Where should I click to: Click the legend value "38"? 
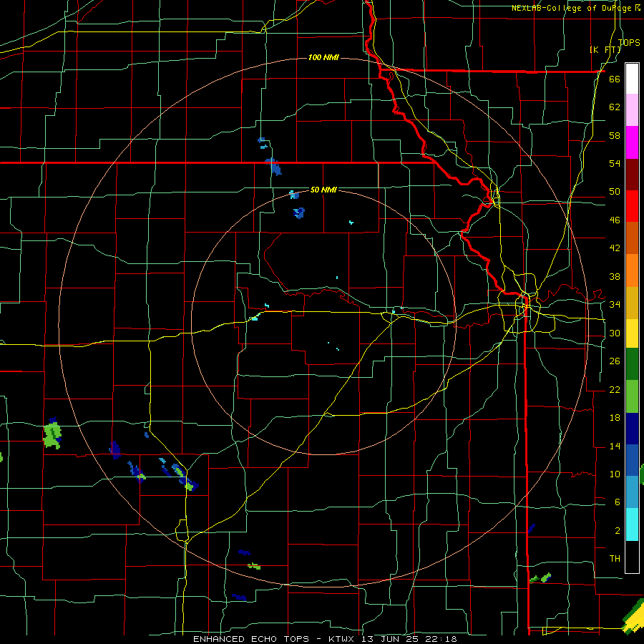615,277
